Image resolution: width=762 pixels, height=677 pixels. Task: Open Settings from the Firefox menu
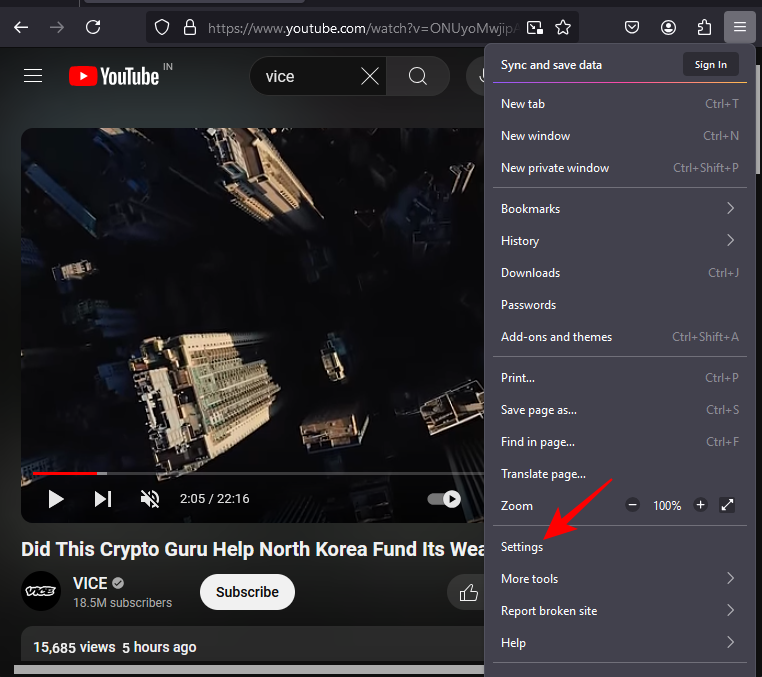pyautogui.click(x=522, y=547)
